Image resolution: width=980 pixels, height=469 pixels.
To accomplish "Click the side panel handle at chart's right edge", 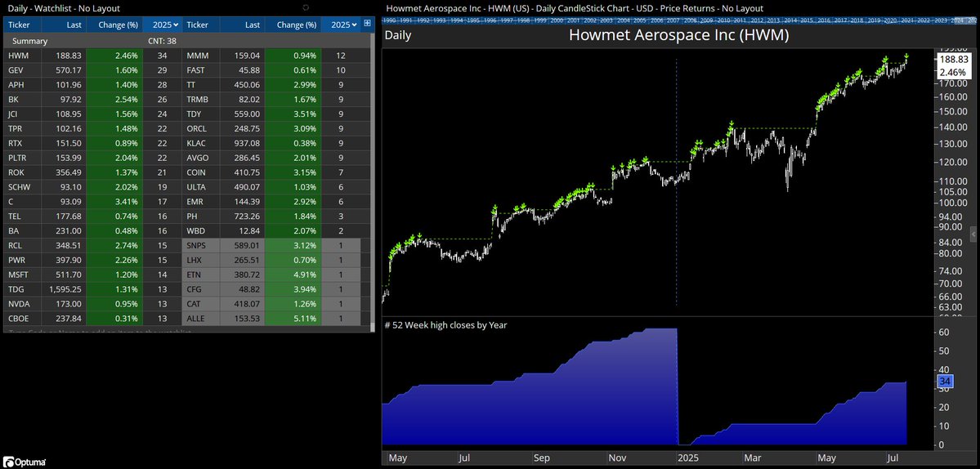I will tap(973, 234).
